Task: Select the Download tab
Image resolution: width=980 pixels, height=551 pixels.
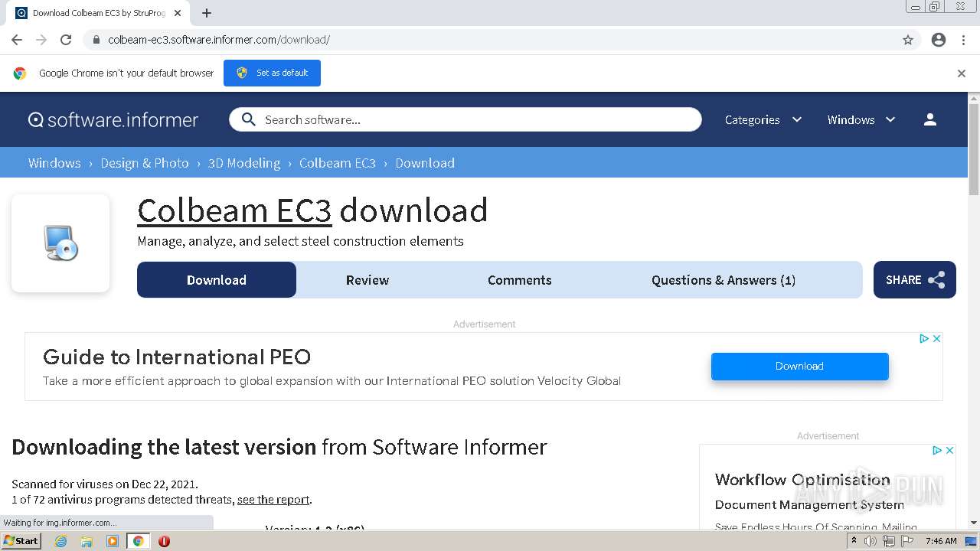Action: 217,280
